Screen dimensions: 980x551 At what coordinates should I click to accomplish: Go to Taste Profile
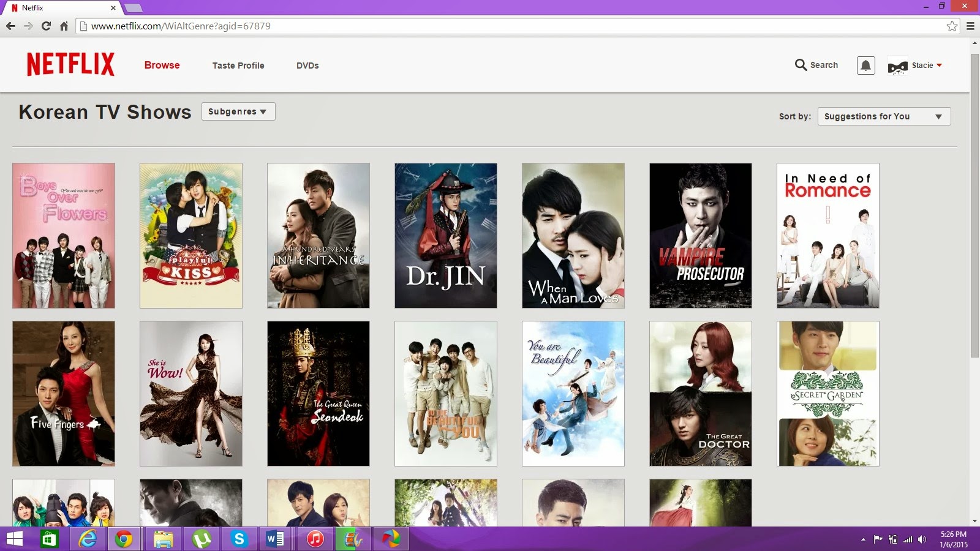[x=238, y=66]
